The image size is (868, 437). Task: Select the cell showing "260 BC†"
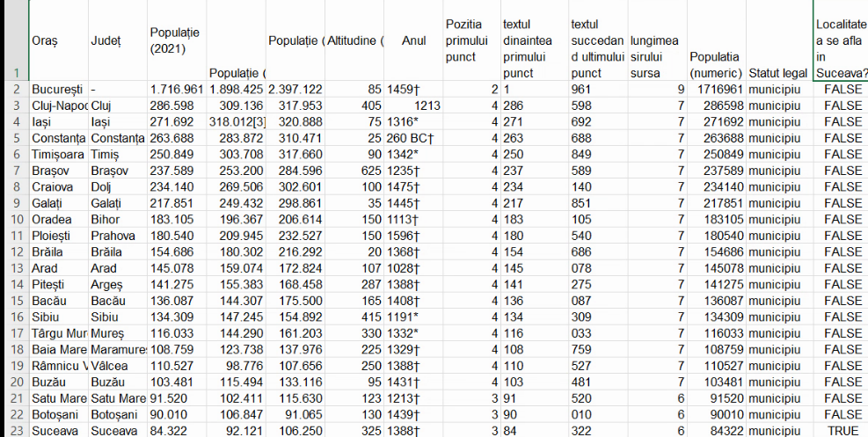click(412, 138)
